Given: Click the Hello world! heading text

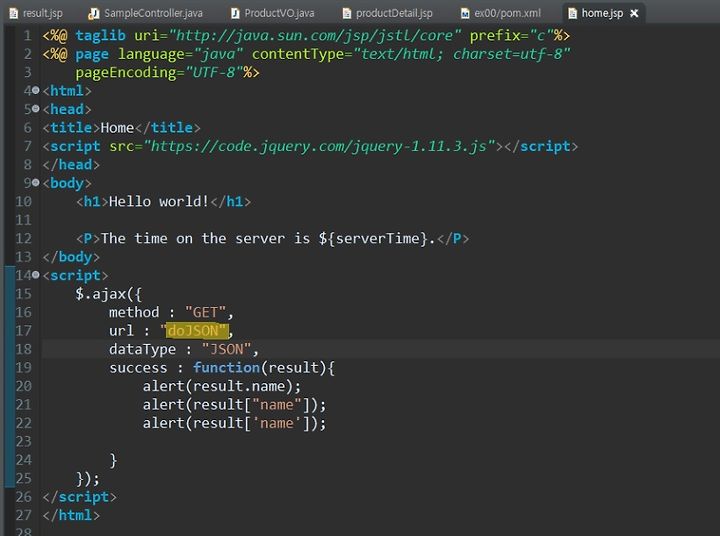Looking at the screenshot, I should (159, 201).
